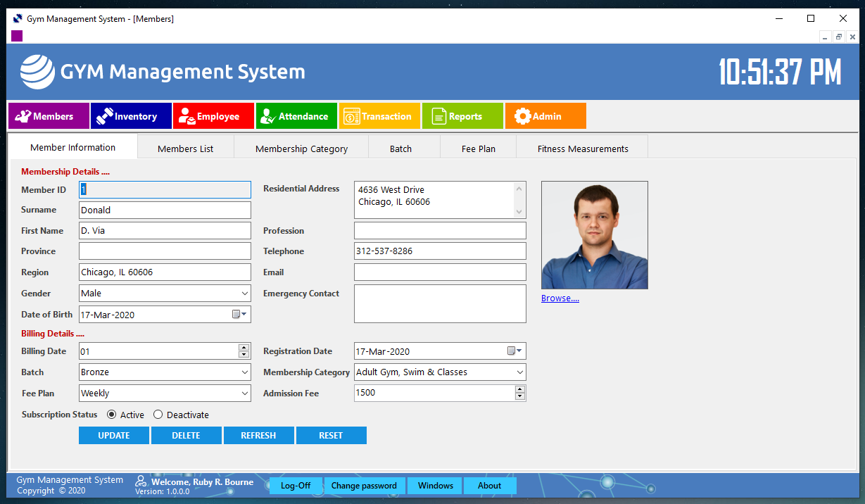Screen dimensions: 865x504
Task: Open the Admin gear icon button
Action: (545, 116)
